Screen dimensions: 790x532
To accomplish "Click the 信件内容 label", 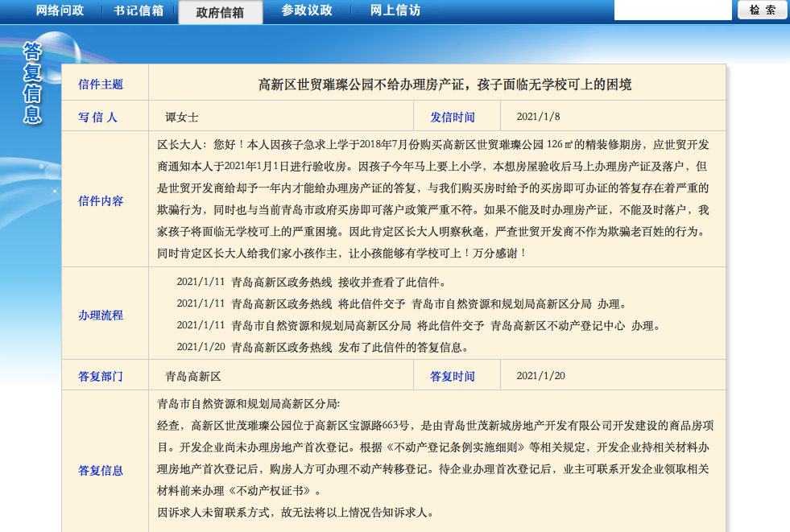I will point(101,201).
